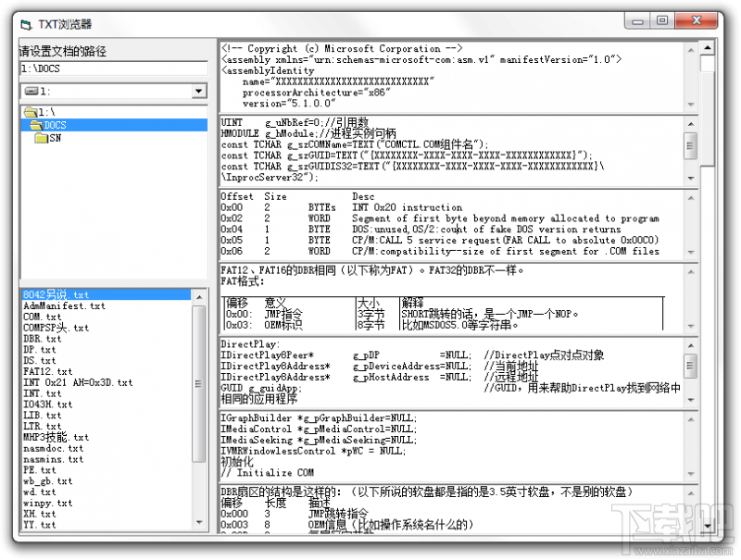Select file nasmdoc.txt
This screenshot has height=560, width=741.
pyautogui.click(x=54, y=448)
